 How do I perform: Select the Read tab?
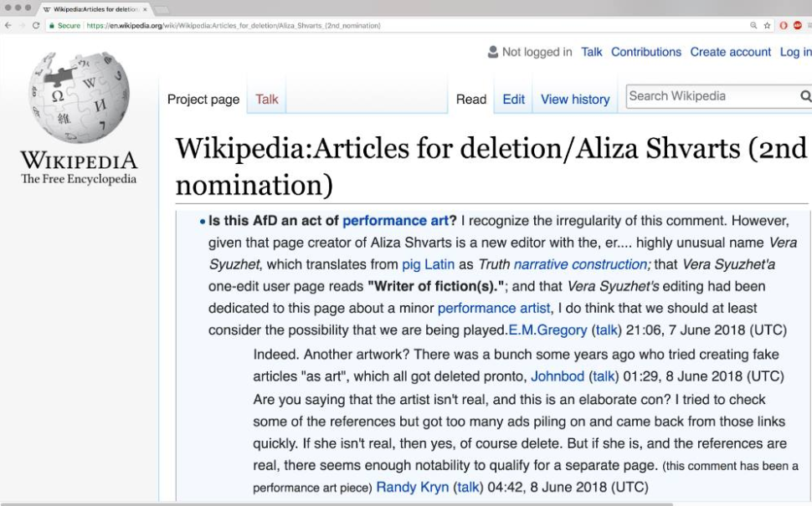[x=471, y=100]
